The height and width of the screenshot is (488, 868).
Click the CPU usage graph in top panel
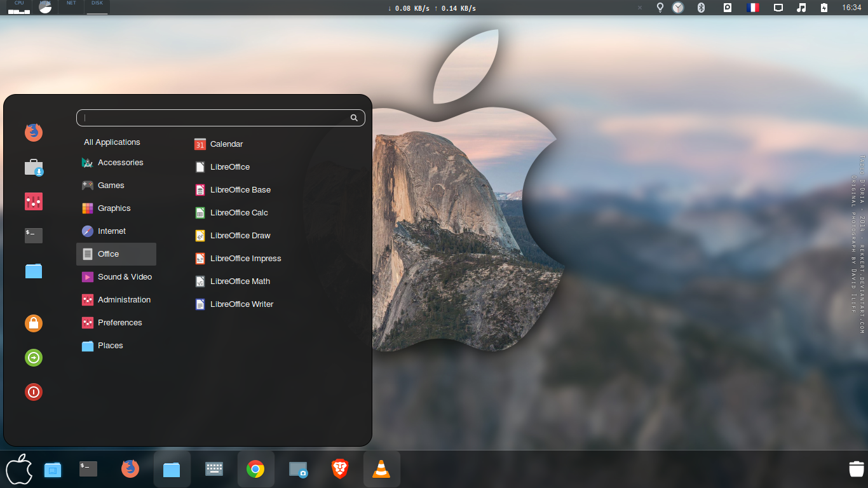19,8
